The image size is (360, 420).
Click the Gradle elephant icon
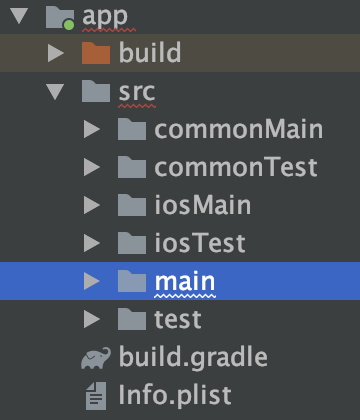click(96, 358)
